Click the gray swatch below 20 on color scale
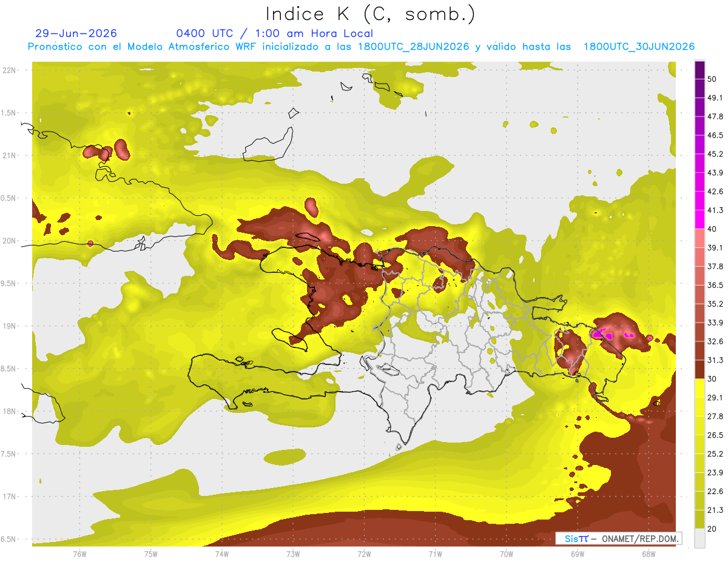This screenshot has width=728, height=562. click(x=699, y=538)
